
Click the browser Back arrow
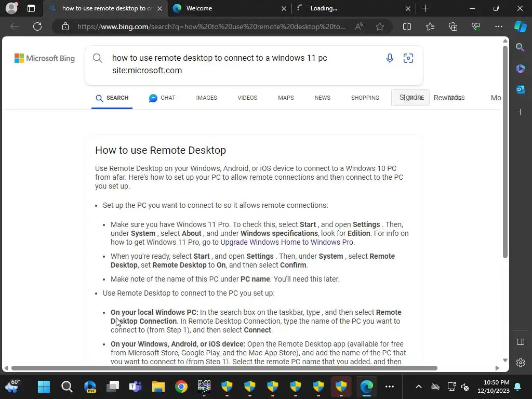(x=14, y=26)
